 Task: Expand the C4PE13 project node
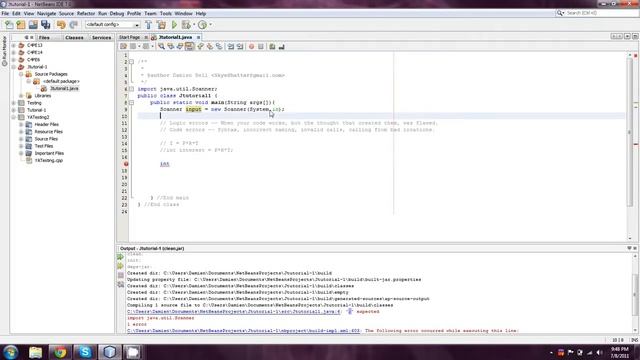tap(13, 45)
